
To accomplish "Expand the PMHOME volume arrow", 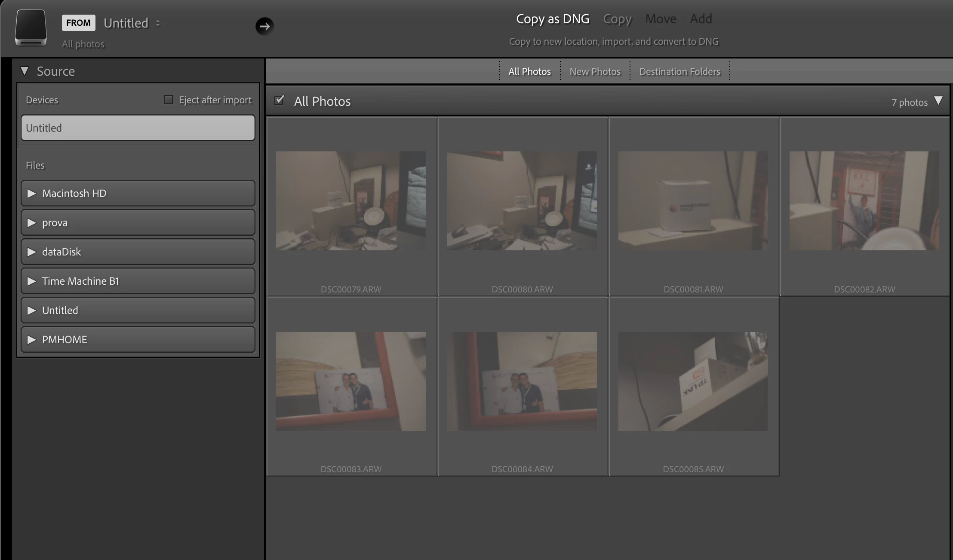I will (31, 340).
